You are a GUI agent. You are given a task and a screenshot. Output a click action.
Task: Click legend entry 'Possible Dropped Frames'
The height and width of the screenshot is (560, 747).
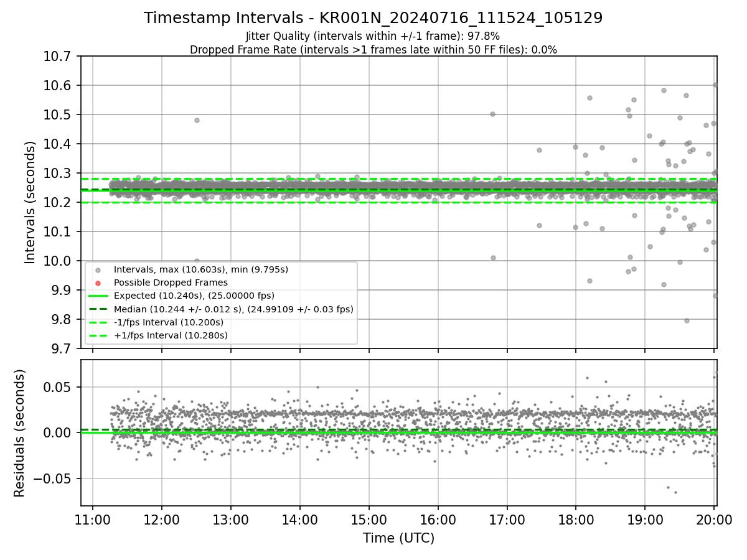[171, 282]
